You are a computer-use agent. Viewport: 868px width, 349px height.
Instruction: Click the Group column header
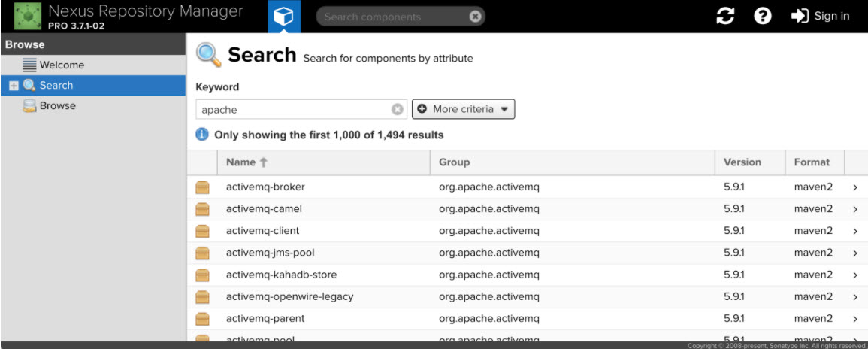[454, 162]
